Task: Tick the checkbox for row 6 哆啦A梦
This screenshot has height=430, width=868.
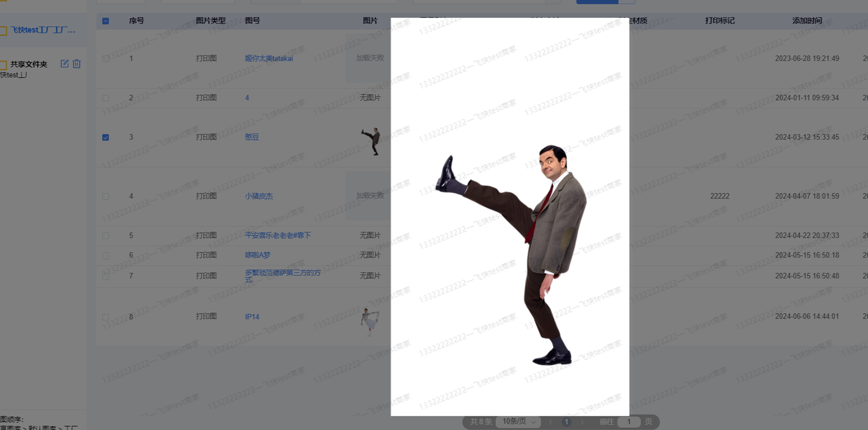Action: click(106, 255)
